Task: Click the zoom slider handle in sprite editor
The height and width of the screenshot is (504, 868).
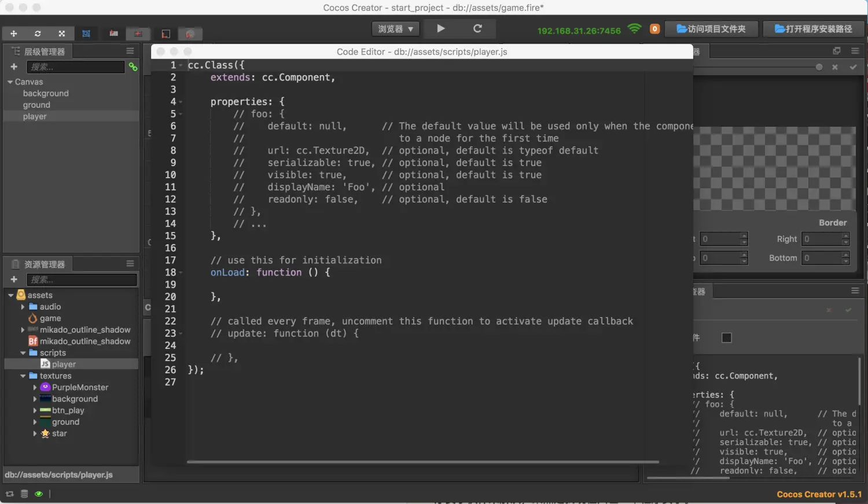Action: point(819,67)
